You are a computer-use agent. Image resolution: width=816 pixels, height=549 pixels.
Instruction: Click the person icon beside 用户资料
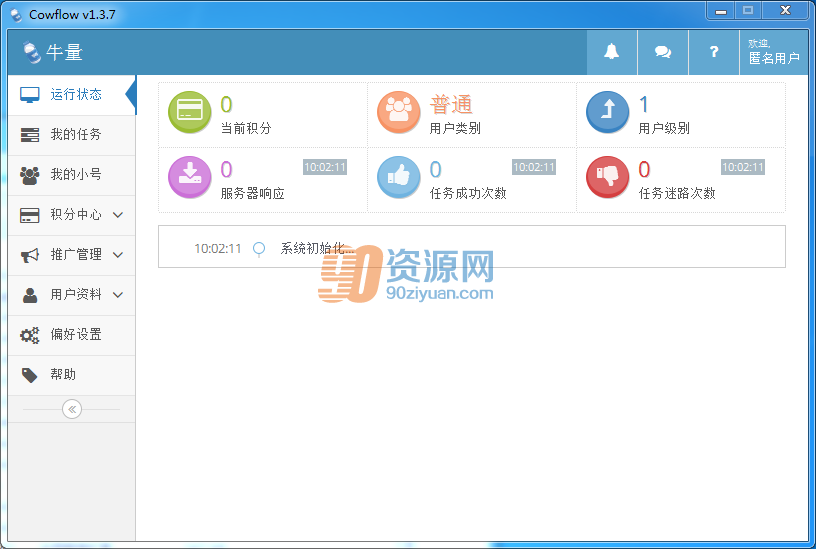30,295
